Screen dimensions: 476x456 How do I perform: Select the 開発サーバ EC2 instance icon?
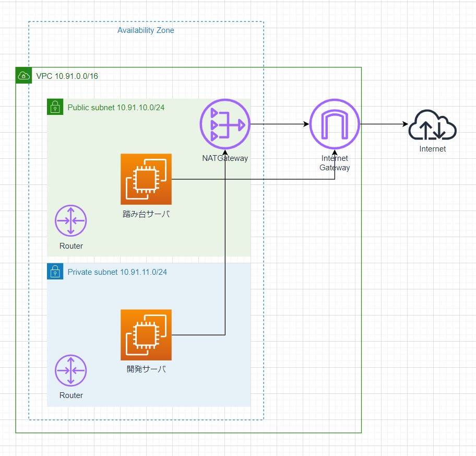click(x=146, y=335)
